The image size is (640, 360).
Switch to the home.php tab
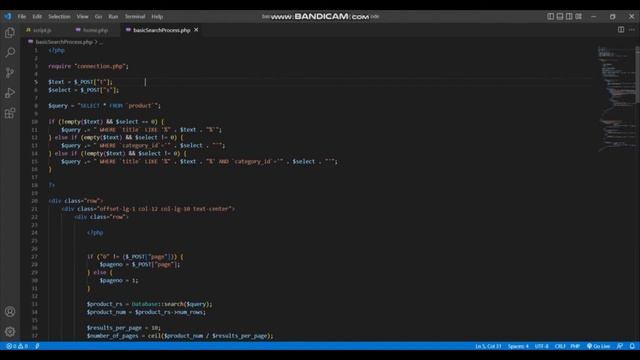coord(96,30)
